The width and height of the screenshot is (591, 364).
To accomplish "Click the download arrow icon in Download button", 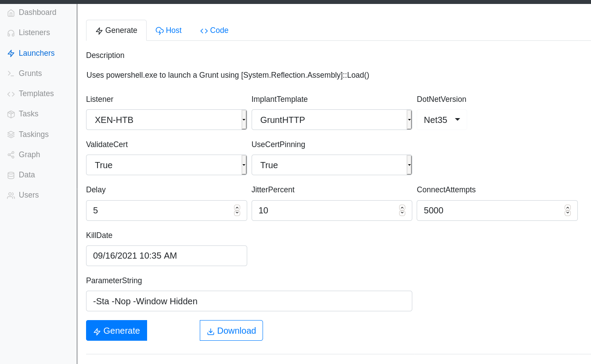I will (x=211, y=332).
